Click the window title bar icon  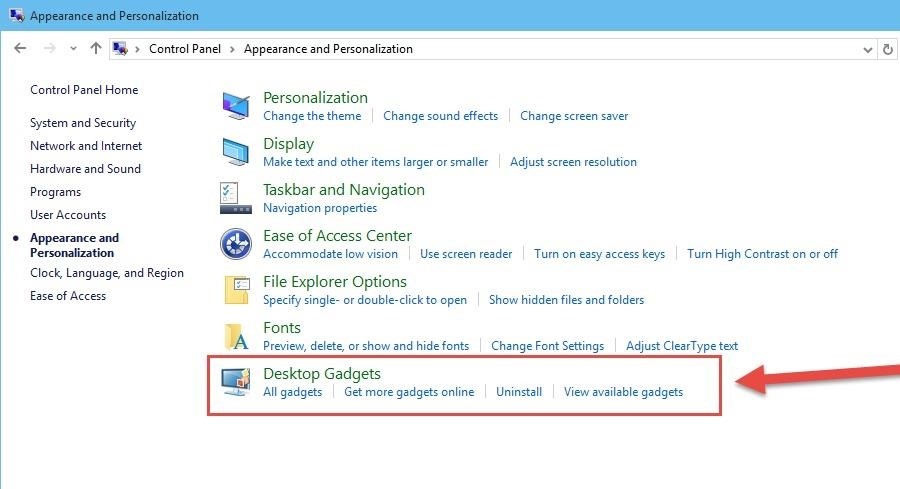coord(17,15)
